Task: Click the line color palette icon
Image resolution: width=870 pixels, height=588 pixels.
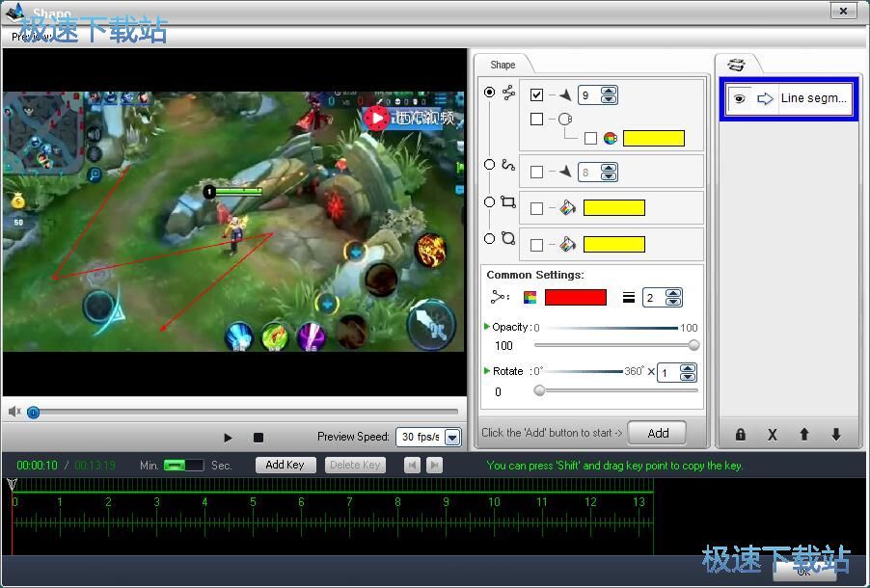Action: [x=530, y=297]
